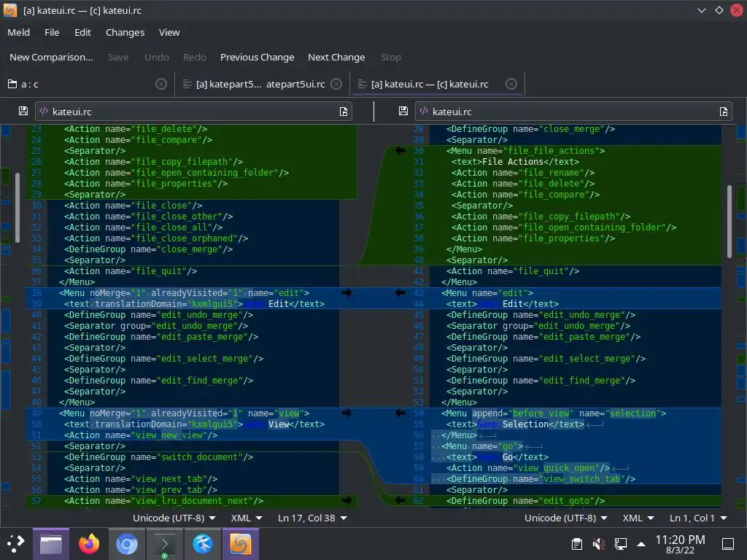The width and height of the screenshot is (747, 560).
Task: Push right line 62 edit_goto change left
Action: coord(400,500)
